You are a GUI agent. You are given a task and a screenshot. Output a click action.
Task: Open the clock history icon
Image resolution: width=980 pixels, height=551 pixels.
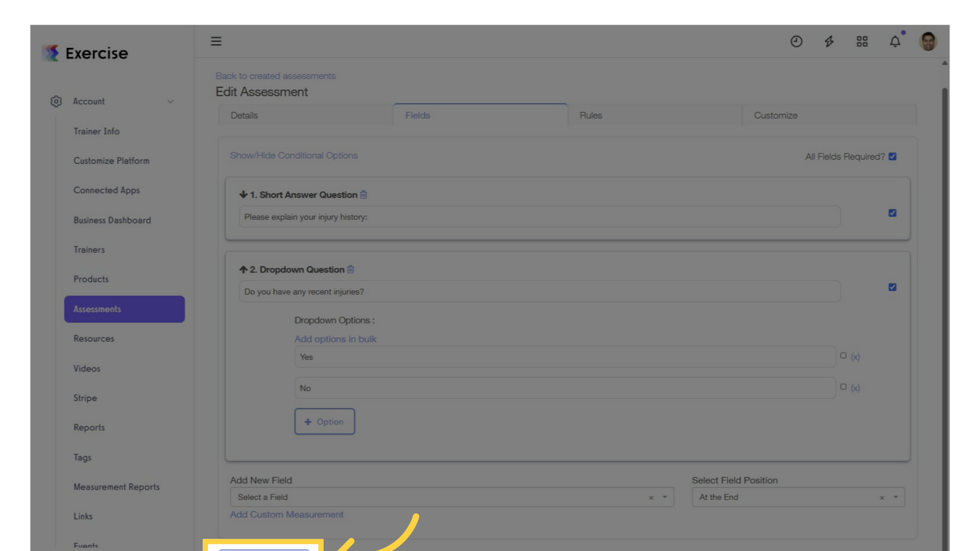pos(796,41)
